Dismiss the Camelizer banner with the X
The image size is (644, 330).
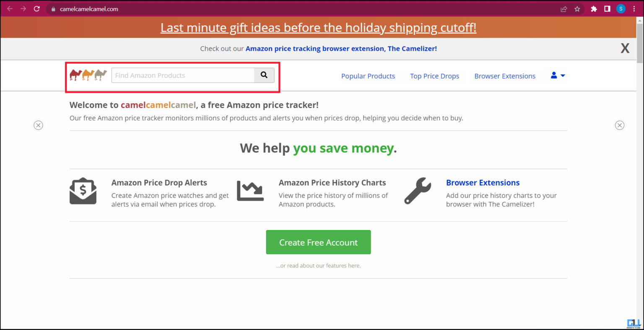point(625,48)
